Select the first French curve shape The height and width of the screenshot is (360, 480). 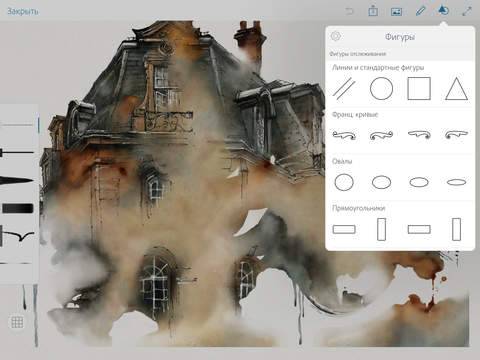coord(344,135)
